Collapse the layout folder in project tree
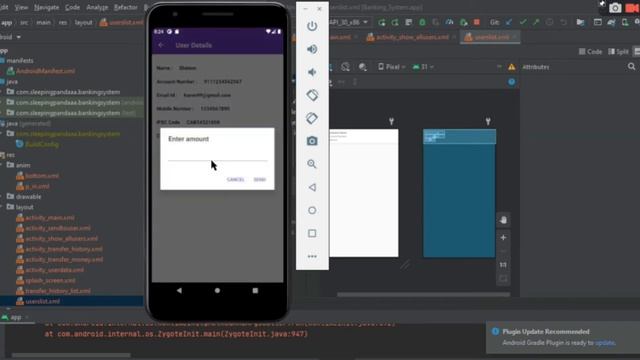This screenshot has width=640, height=360. (x=2, y=207)
